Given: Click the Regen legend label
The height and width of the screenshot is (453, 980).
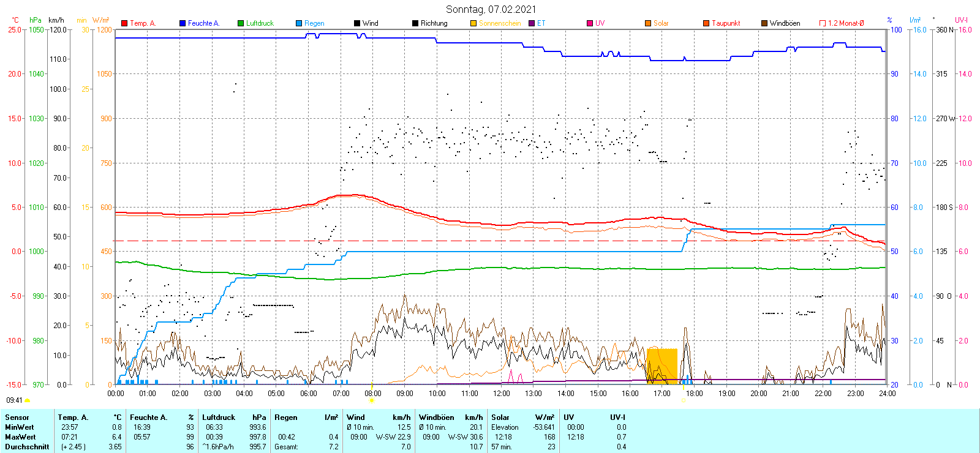Looking at the screenshot, I should [314, 23].
